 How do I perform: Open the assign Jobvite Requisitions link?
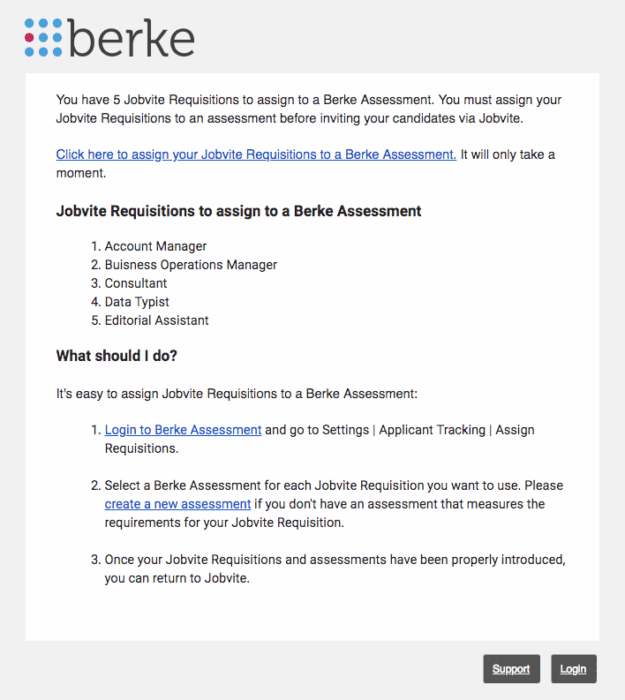click(256, 154)
